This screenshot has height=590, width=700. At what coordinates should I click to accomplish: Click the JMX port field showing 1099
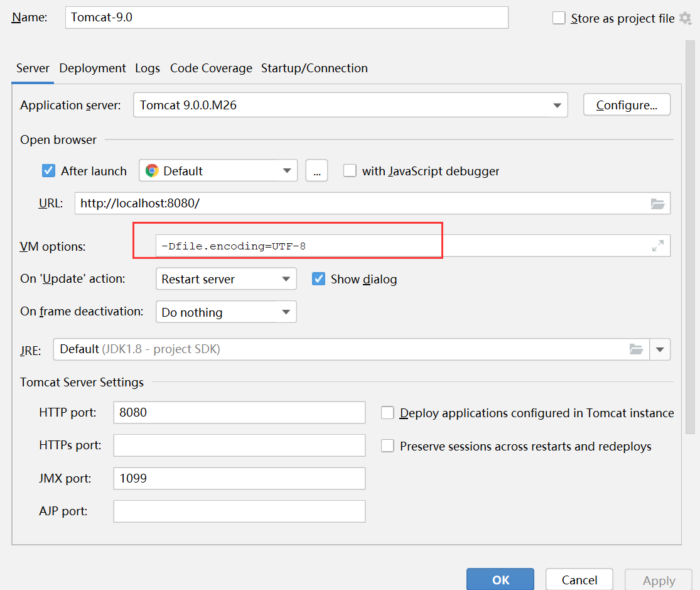[239, 479]
